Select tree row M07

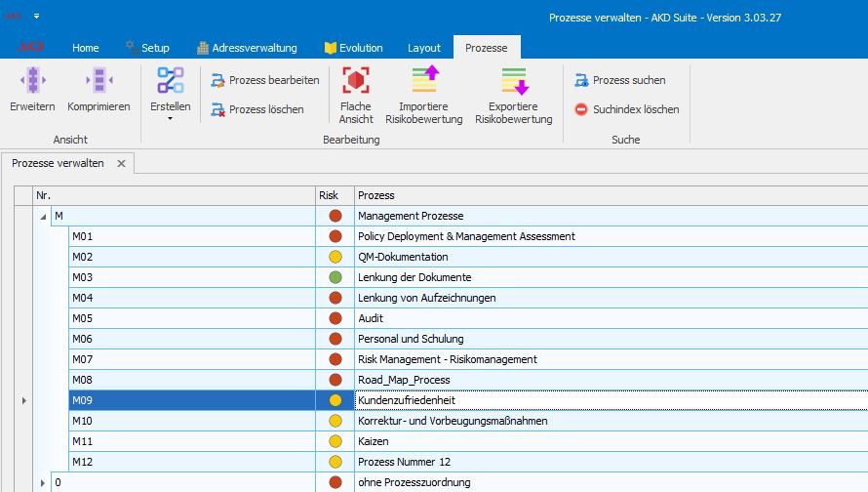tap(192, 359)
